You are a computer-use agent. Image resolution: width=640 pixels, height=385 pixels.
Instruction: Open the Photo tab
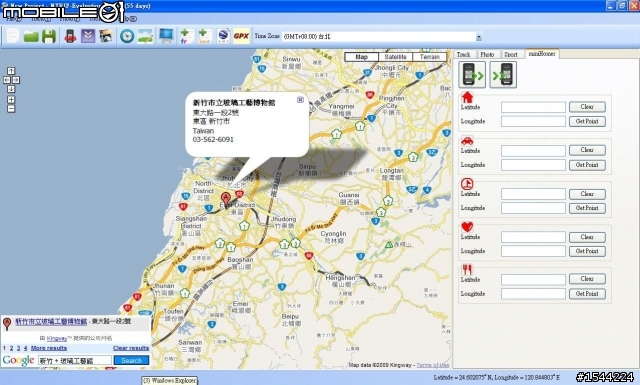point(487,54)
